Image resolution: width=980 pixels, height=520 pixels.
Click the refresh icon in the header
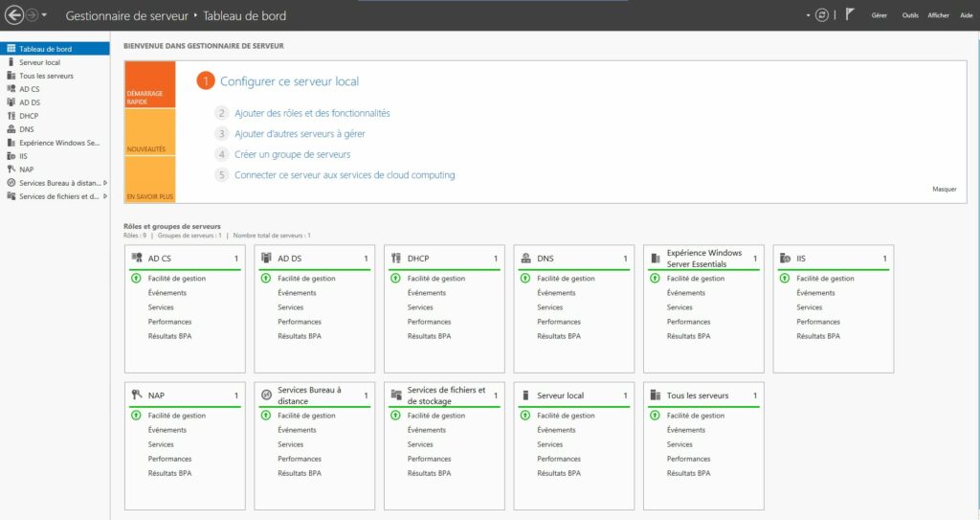click(821, 15)
